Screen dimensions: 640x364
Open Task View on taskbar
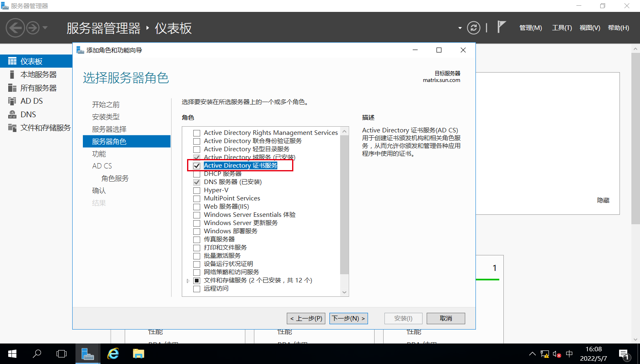point(62,354)
